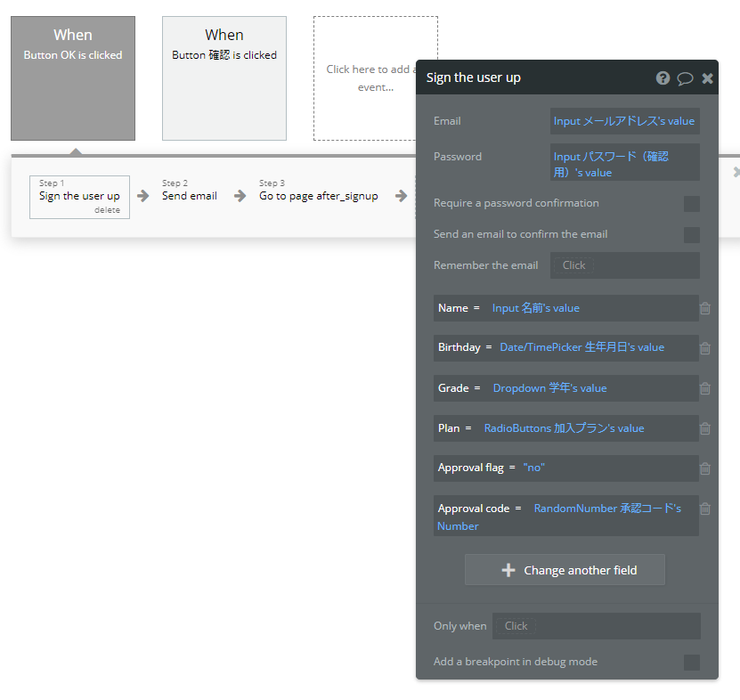Delete the Approval flag row trash icon
This screenshot has width=740, height=700.
point(705,468)
